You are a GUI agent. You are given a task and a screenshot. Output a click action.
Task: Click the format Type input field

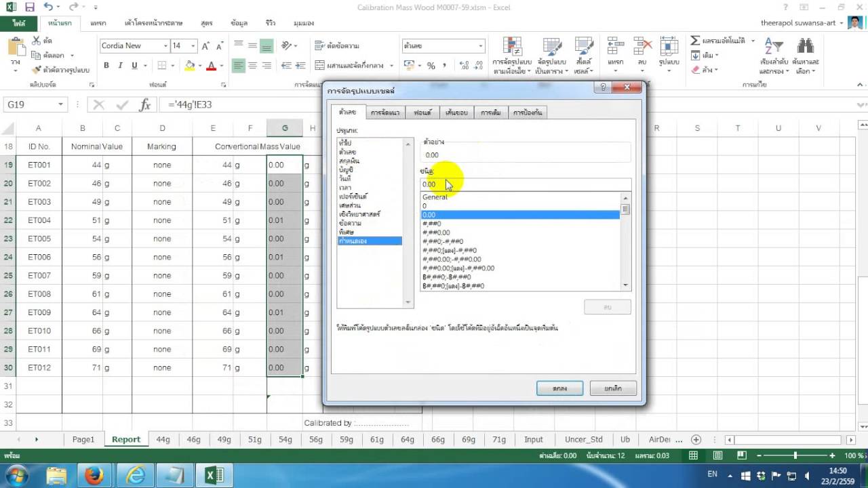(x=525, y=184)
